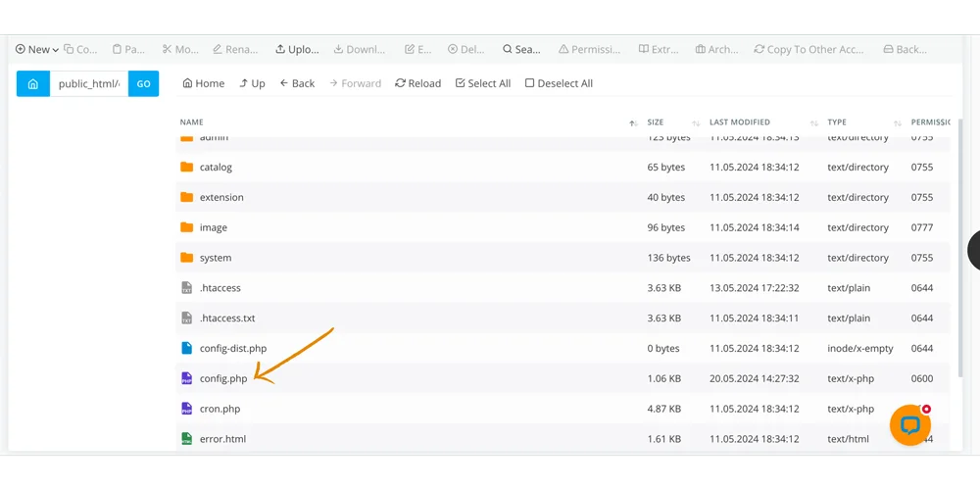Select the config.php file name

pyautogui.click(x=223, y=378)
